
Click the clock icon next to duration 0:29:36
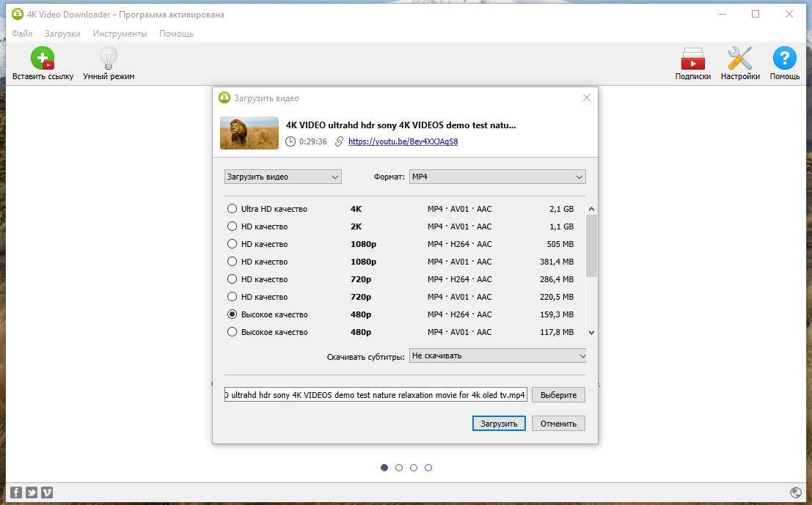pos(290,141)
